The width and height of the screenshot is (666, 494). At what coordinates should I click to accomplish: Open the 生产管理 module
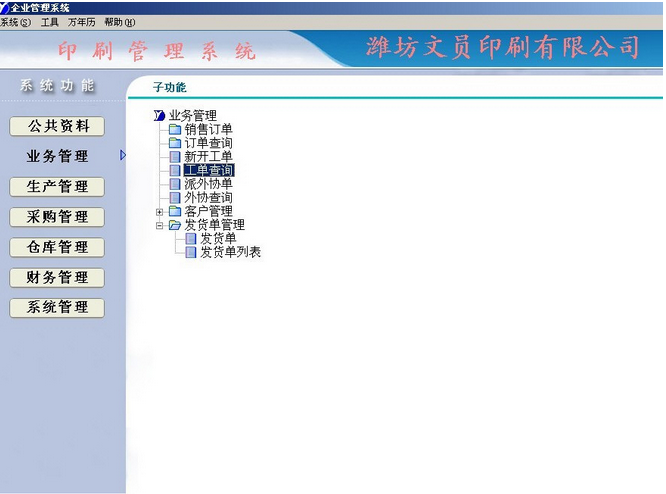57,187
